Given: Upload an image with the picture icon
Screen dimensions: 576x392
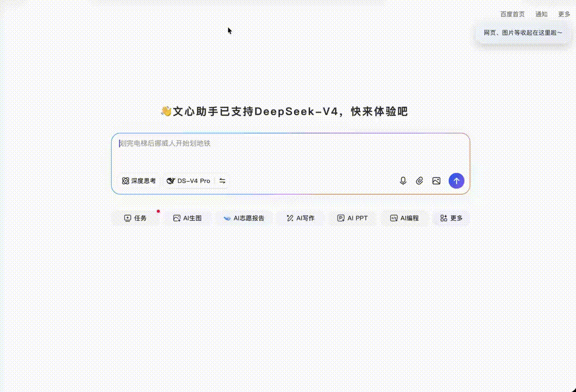Looking at the screenshot, I should click(x=436, y=181).
